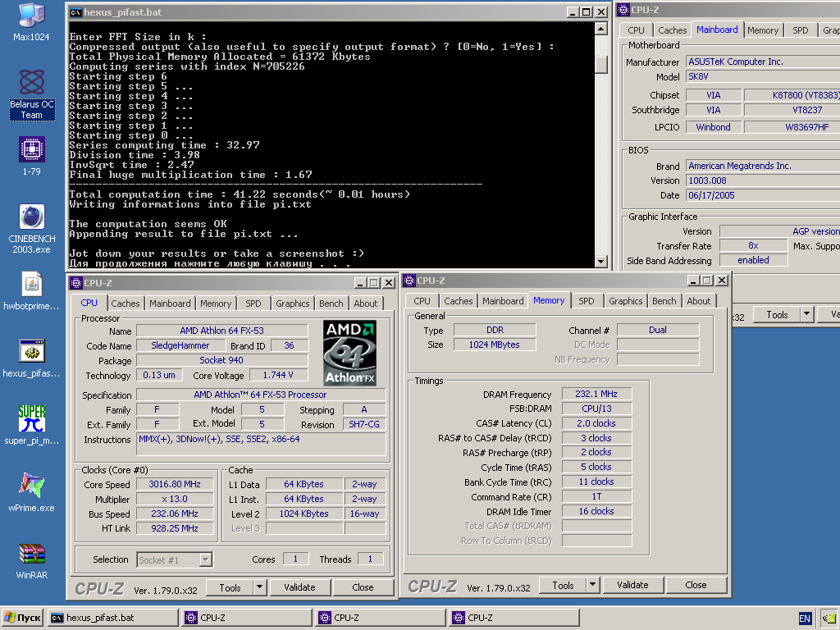Click the DRAM Frequency 232.1 MHz value
840x630 pixels.
click(x=596, y=394)
